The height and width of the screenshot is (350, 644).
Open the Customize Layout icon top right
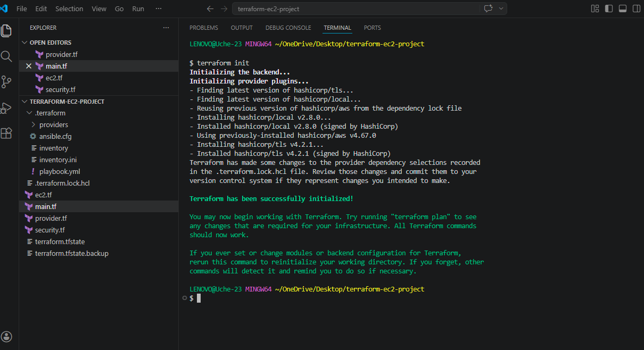pyautogui.click(x=595, y=9)
